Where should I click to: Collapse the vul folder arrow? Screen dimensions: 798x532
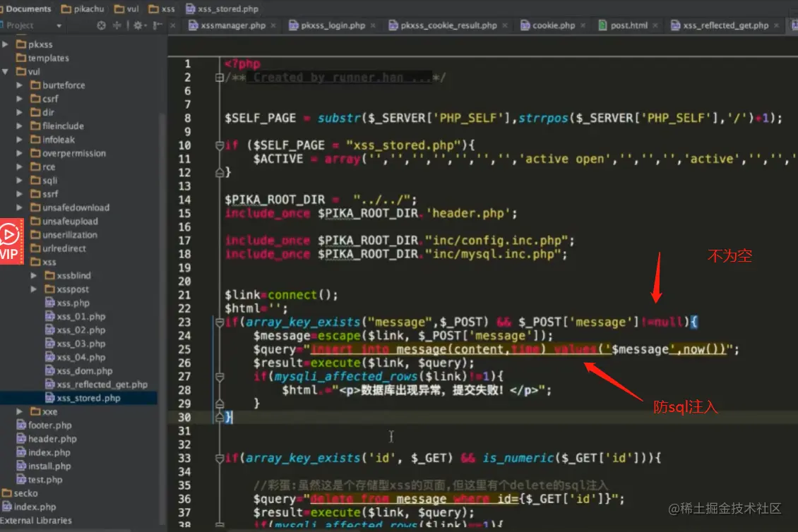[6, 72]
